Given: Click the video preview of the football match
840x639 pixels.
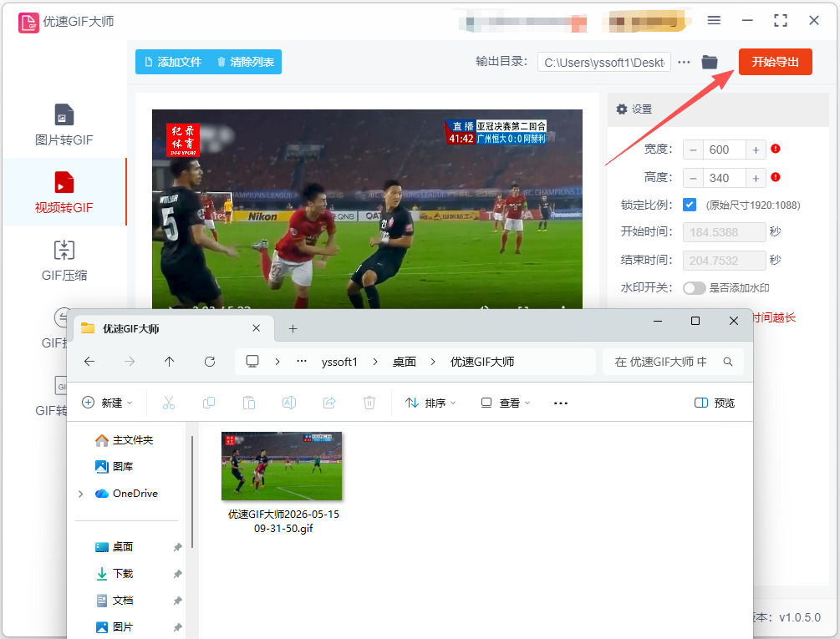Looking at the screenshot, I should [x=367, y=209].
